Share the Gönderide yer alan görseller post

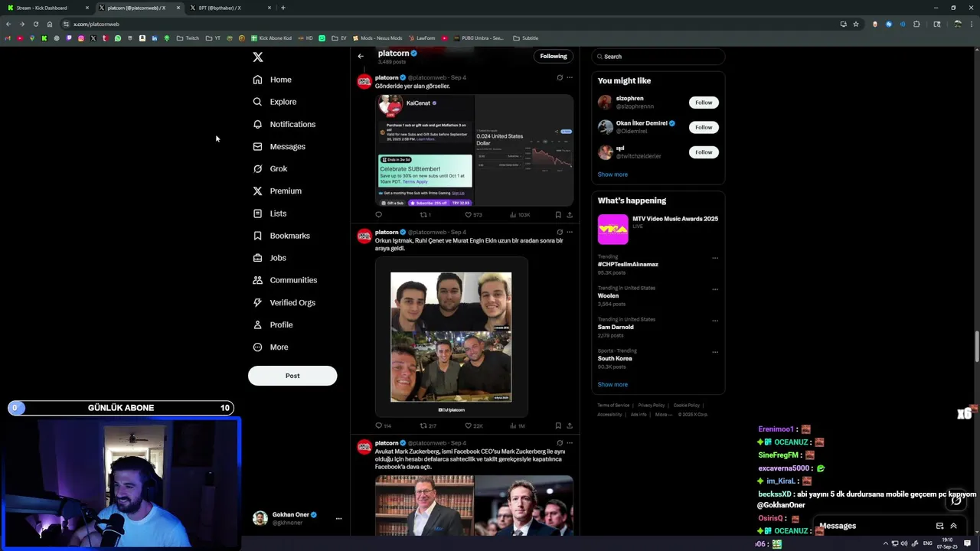point(570,215)
